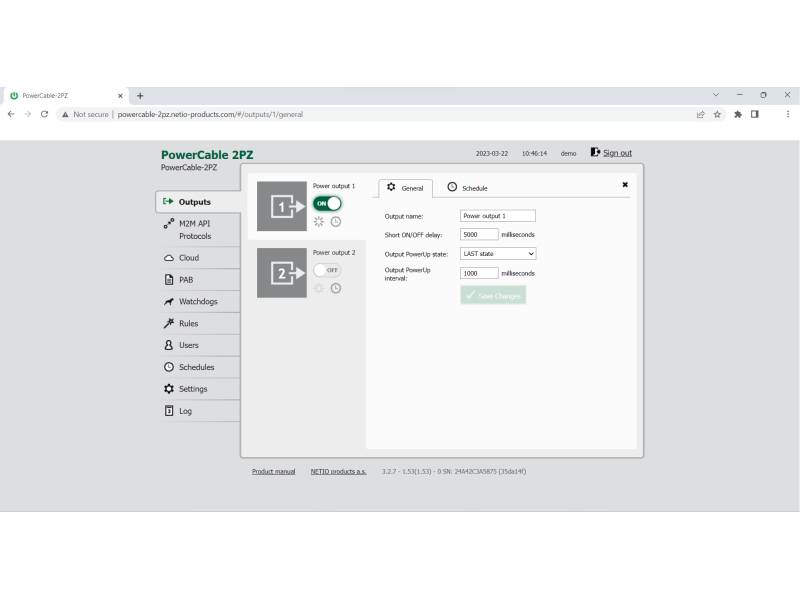Open the Rules sidebar section
Image resolution: width=800 pixels, height=600 pixels.
(x=198, y=323)
